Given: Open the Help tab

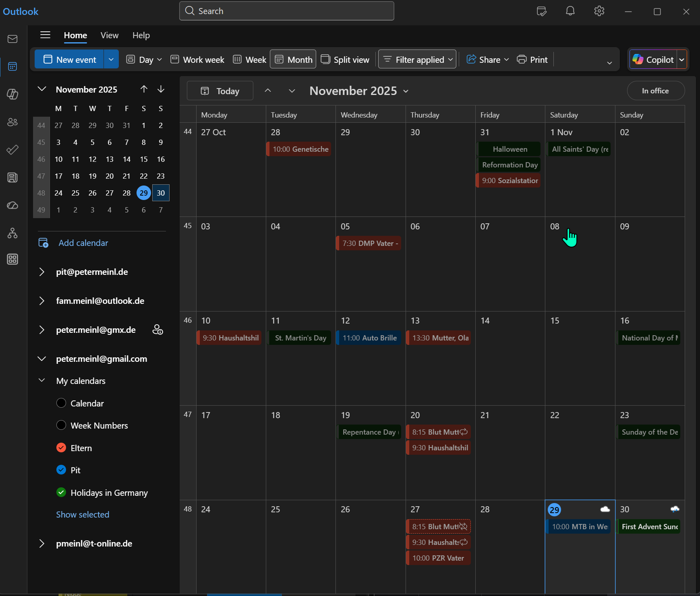Looking at the screenshot, I should (141, 35).
